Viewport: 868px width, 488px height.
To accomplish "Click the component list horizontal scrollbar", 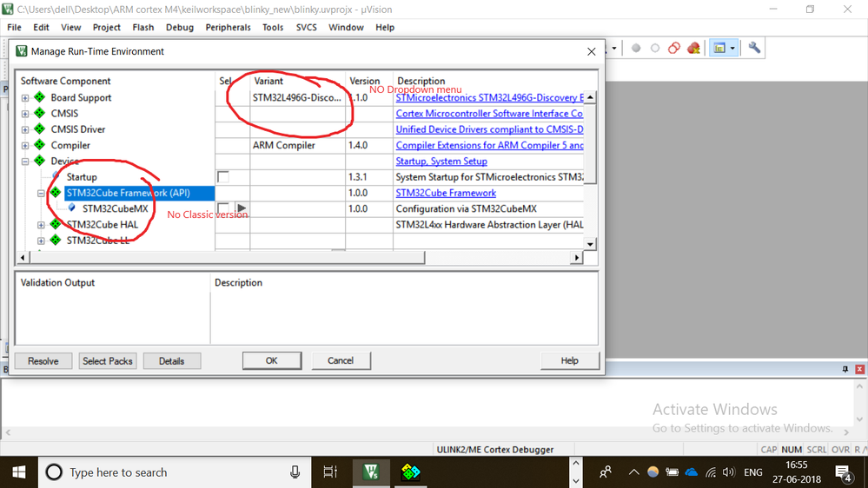I will point(226,257).
